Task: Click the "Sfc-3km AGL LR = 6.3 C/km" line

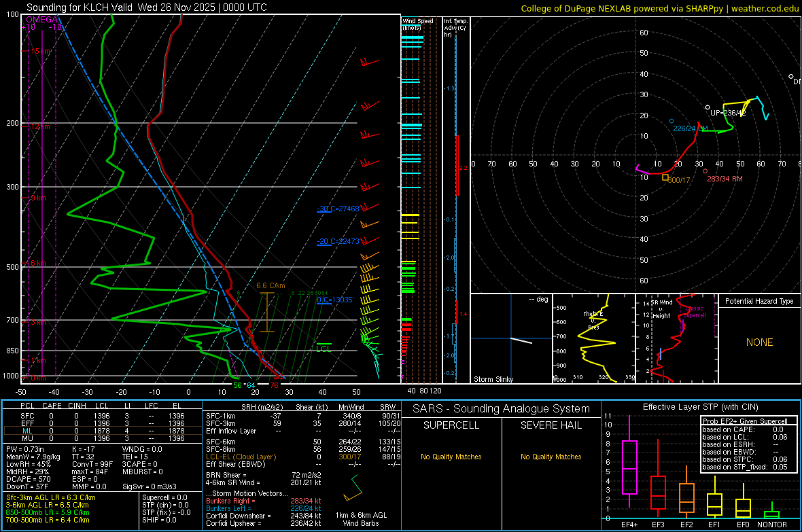Action: pyautogui.click(x=51, y=497)
